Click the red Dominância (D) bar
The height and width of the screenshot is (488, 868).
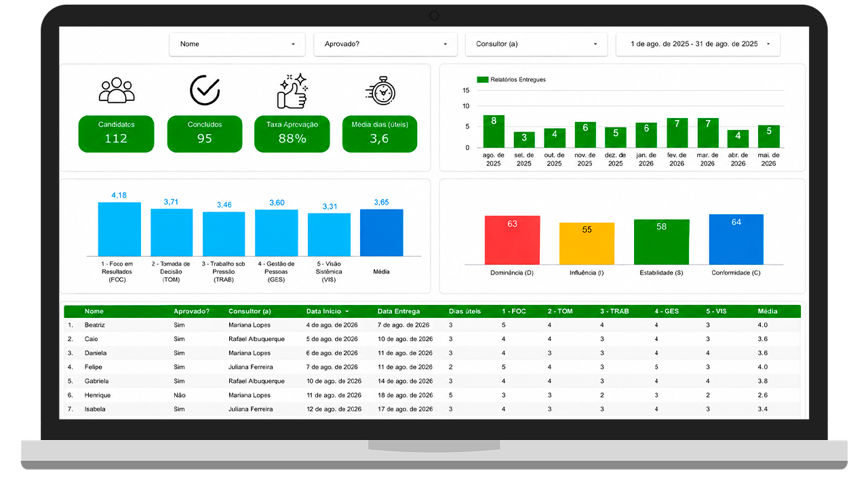click(x=513, y=240)
